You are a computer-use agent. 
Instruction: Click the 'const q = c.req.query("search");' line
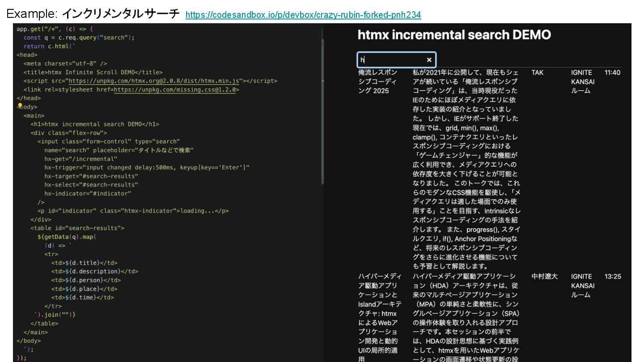point(79,38)
